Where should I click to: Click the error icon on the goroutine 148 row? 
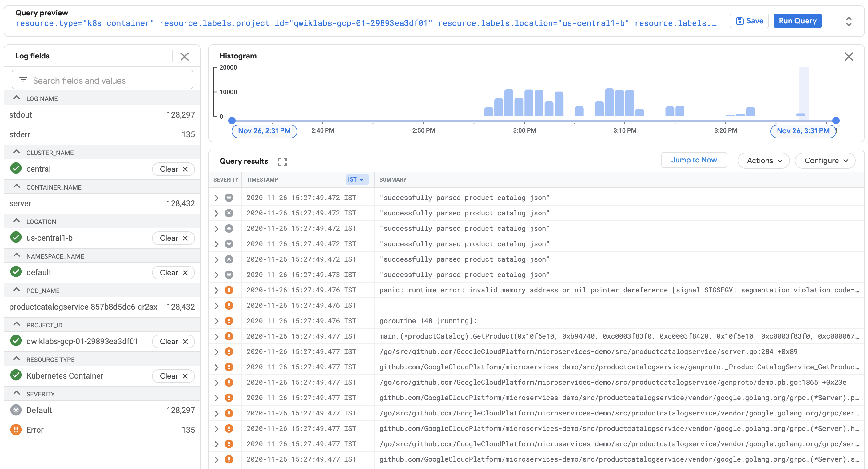point(229,321)
